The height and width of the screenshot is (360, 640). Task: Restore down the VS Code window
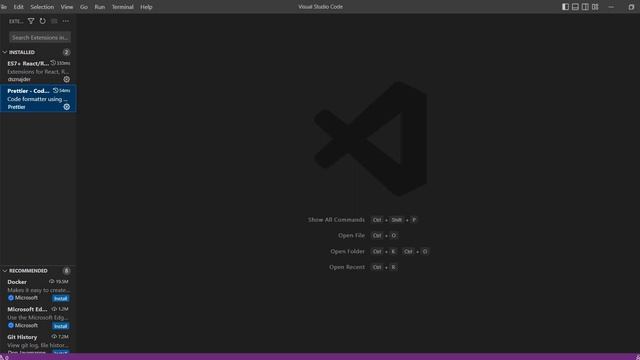click(x=631, y=7)
